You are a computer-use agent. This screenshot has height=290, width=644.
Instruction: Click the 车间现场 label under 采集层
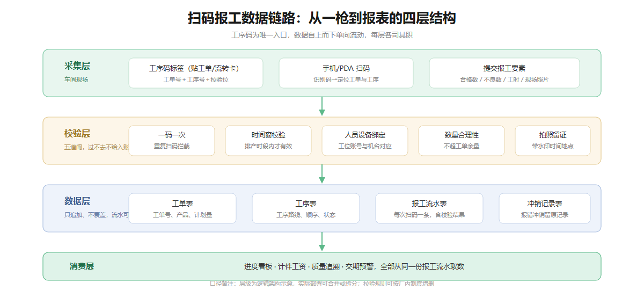coord(76,79)
